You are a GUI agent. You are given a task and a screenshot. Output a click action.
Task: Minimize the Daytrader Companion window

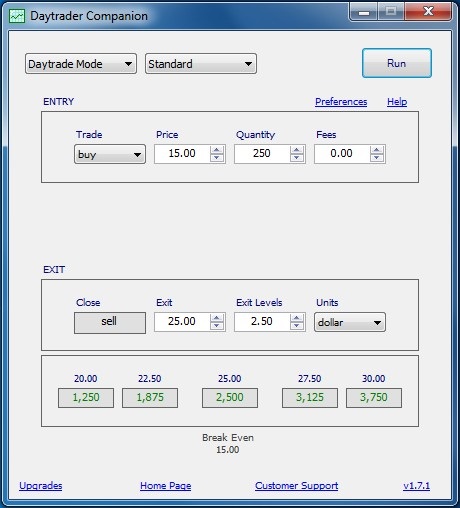[x=364, y=12]
